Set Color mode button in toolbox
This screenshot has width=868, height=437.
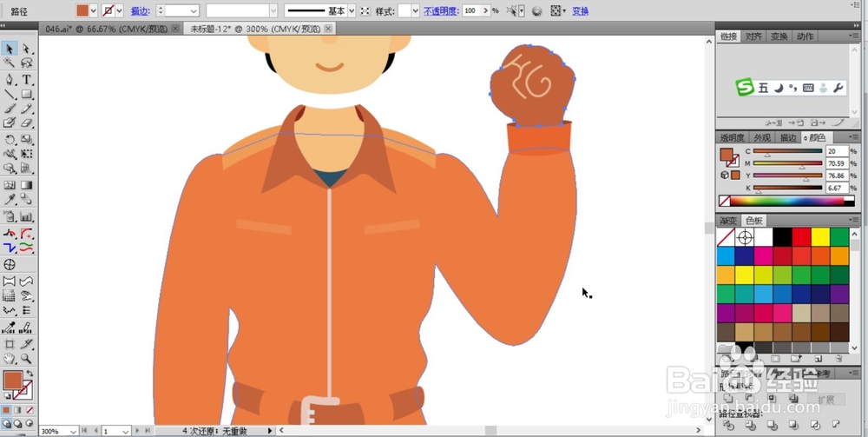coord(6,410)
